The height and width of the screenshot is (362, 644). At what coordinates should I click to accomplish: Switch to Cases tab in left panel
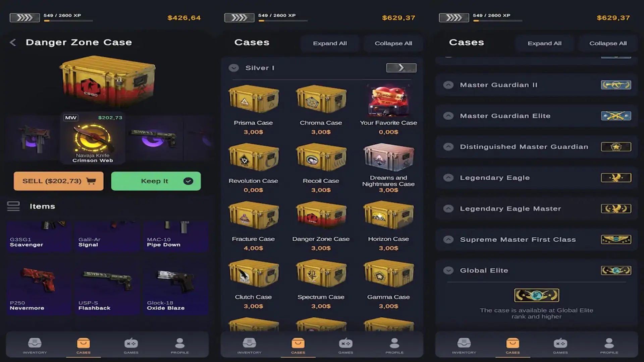pos(83,346)
